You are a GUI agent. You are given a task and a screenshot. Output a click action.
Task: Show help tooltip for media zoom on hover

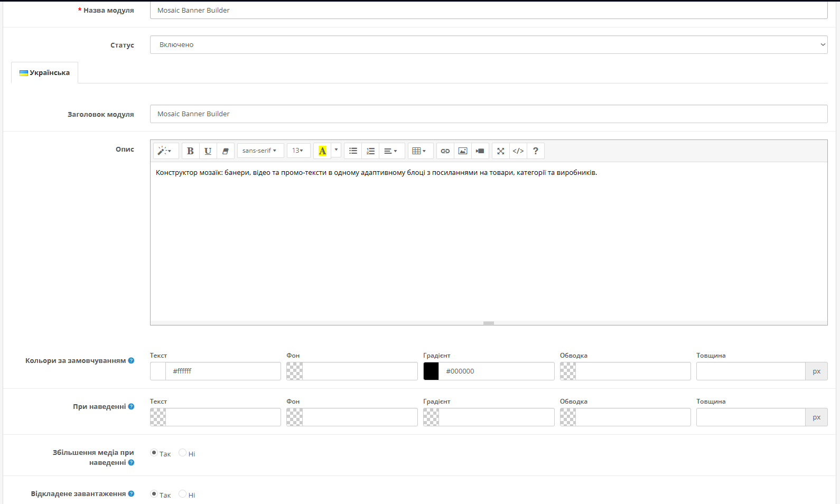(131, 463)
